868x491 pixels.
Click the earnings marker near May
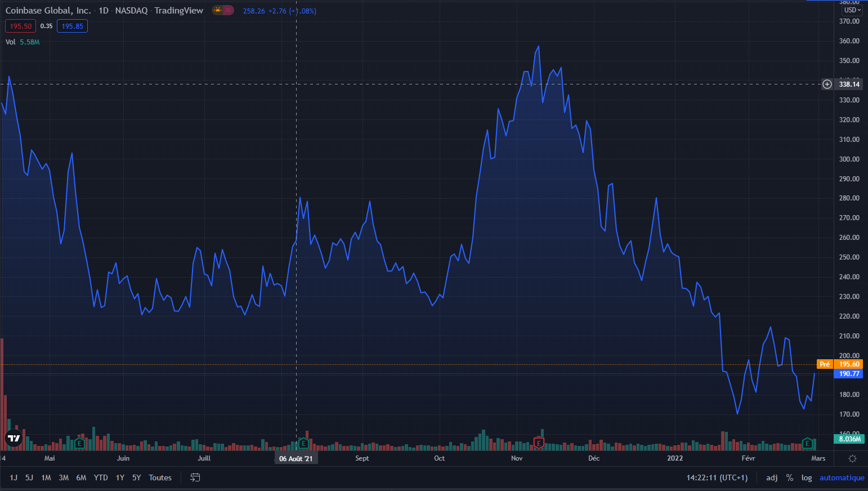pos(79,443)
